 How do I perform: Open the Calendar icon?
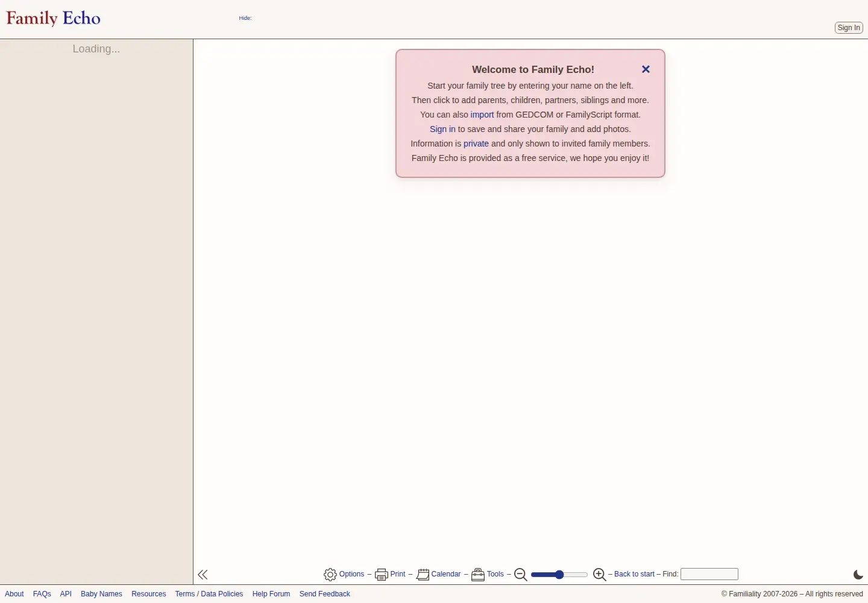point(423,575)
